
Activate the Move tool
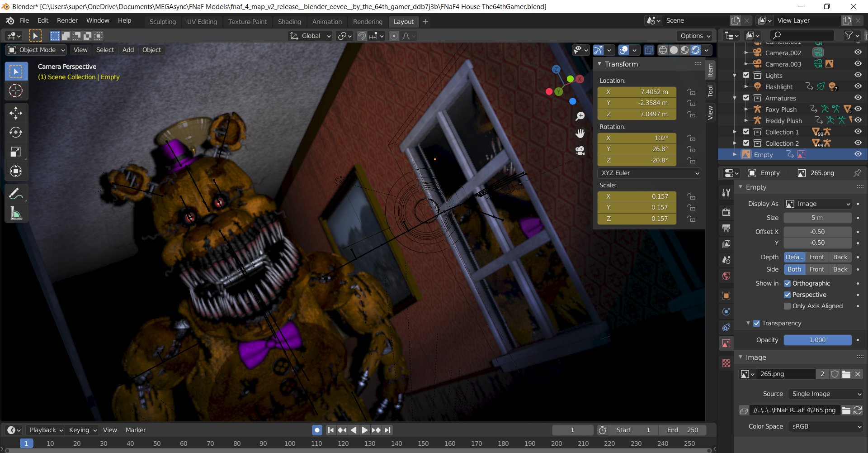point(16,113)
